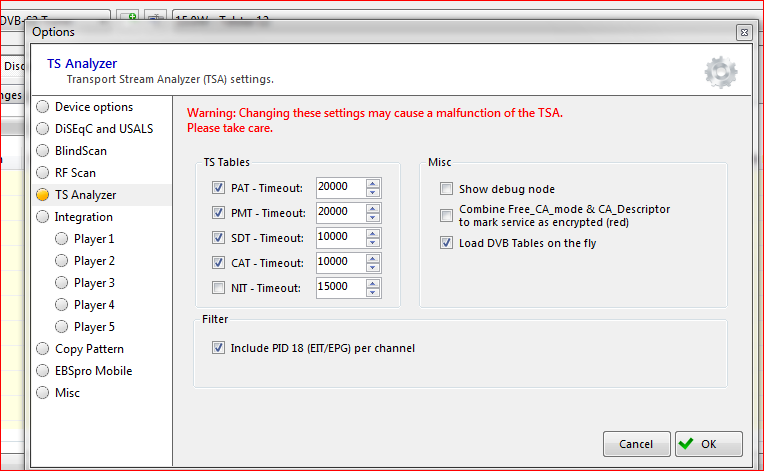
Task: Open the BlindScan settings page
Action: point(80,151)
